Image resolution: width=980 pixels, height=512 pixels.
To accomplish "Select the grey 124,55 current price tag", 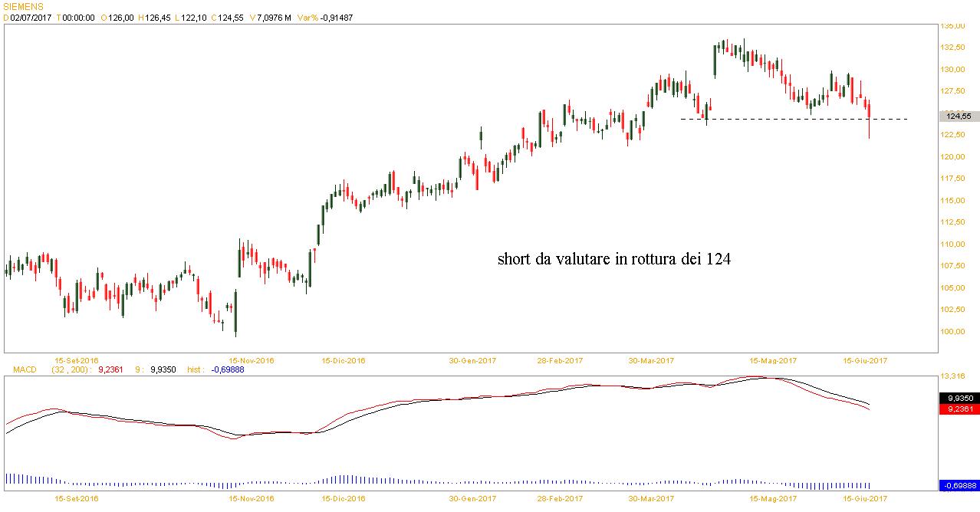I will click(x=959, y=117).
